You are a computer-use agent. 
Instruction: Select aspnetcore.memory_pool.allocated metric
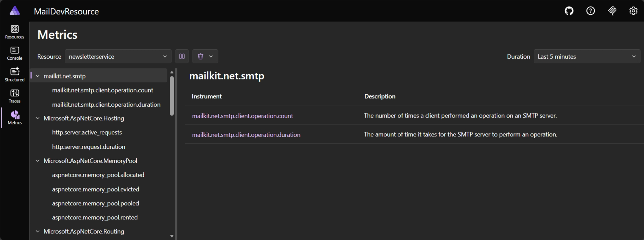(98, 175)
